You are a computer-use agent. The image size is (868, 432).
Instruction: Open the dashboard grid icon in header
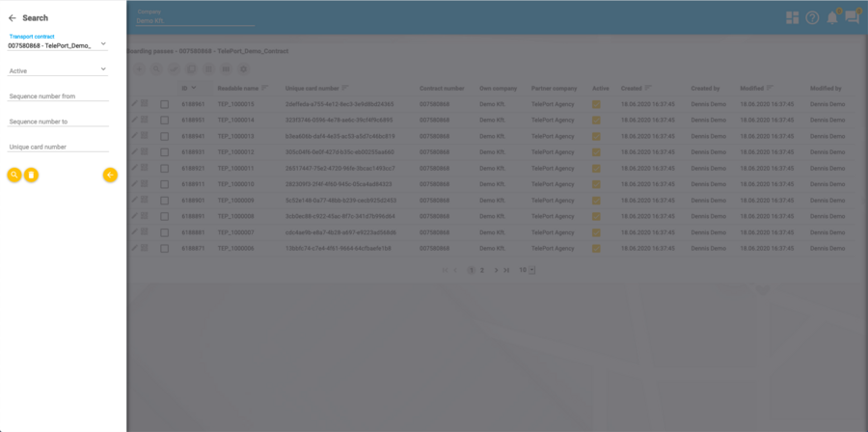pyautogui.click(x=792, y=17)
